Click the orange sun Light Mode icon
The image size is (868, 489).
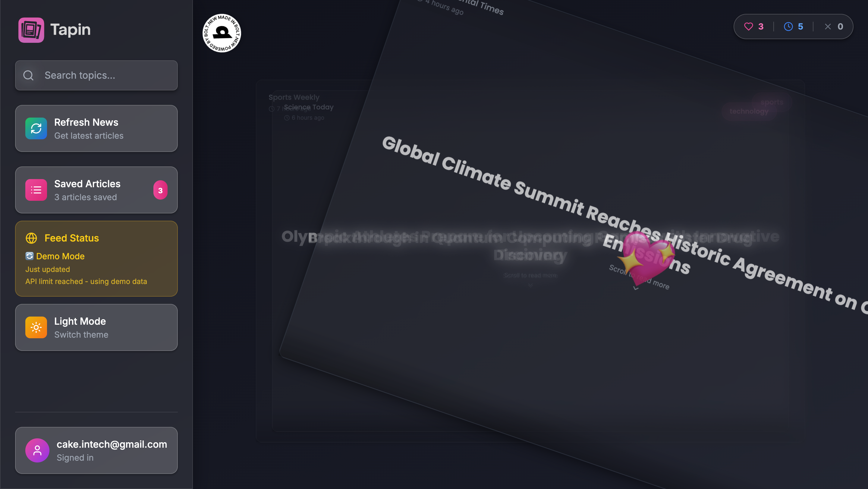36,327
